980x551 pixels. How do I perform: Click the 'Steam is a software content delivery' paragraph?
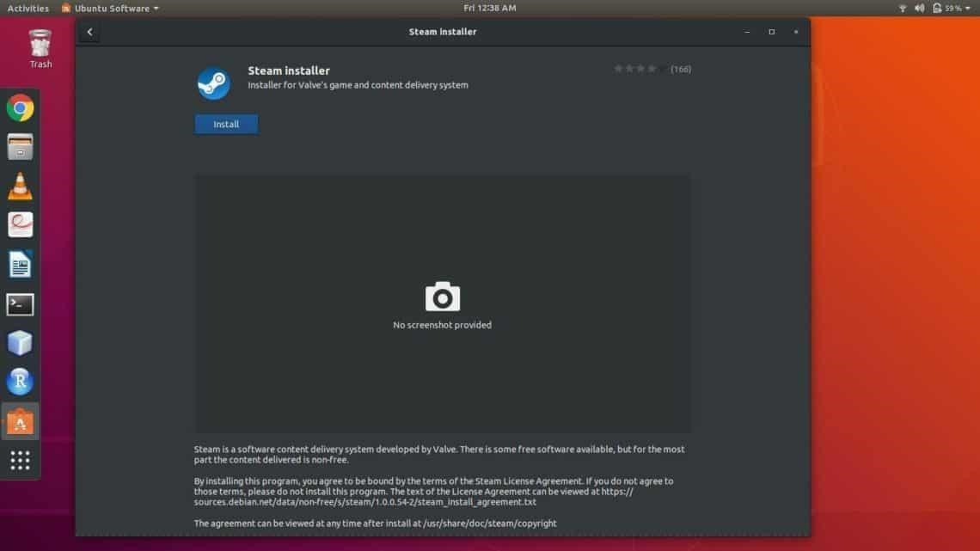tap(439, 454)
